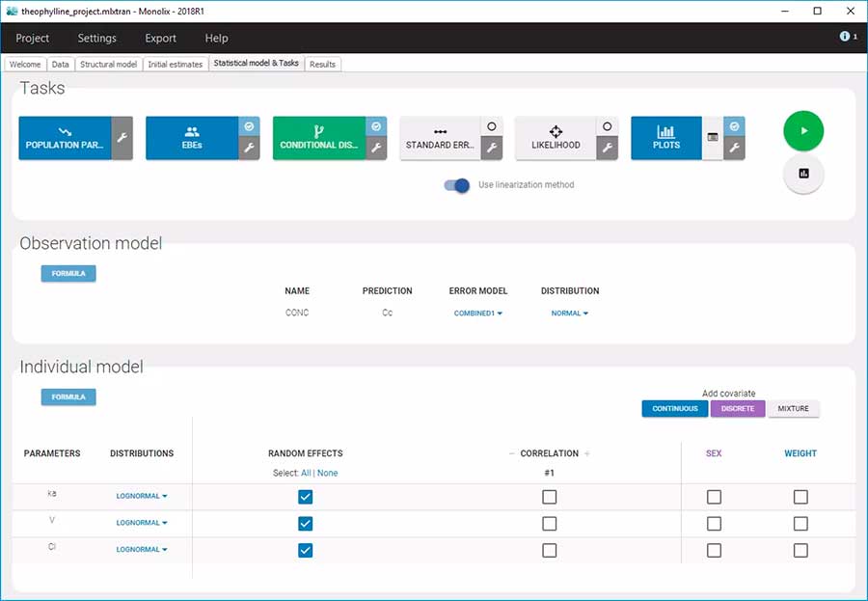The height and width of the screenshot is (601, 868).
Task: Open Likelihood task wrench settings
Action: point(607,149)
